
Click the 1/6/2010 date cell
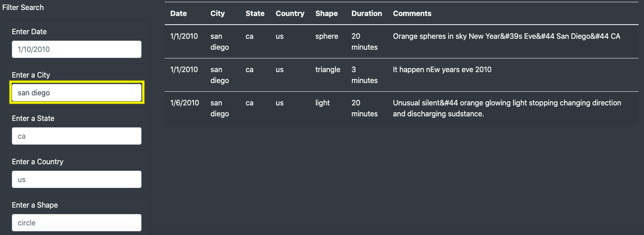pyautogui.click(x=184, y=103)
